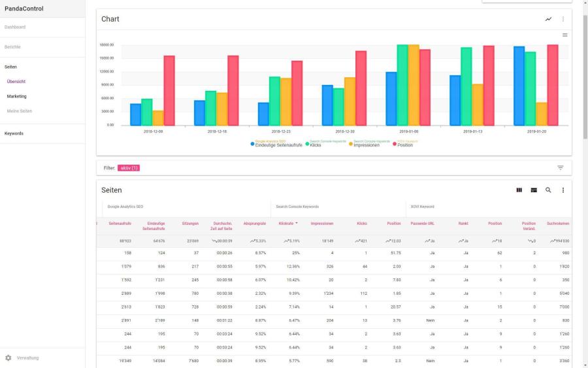588x368 pixels.
Task: Open Chart card three-dot options menu
Action: pos(563,19)
